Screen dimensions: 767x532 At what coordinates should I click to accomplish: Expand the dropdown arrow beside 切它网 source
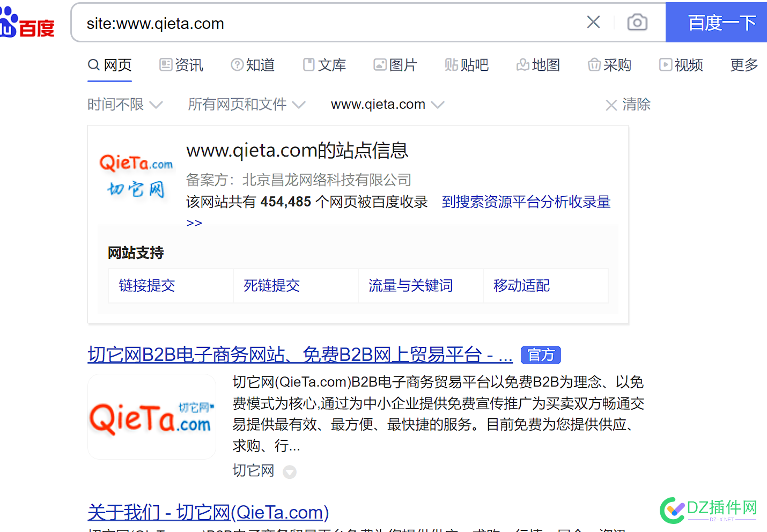(290, 472)
